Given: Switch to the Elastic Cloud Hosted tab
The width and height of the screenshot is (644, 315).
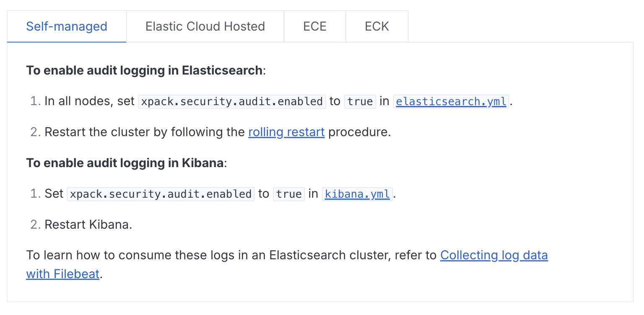Looking at the screenshot, I should (205, 26).
